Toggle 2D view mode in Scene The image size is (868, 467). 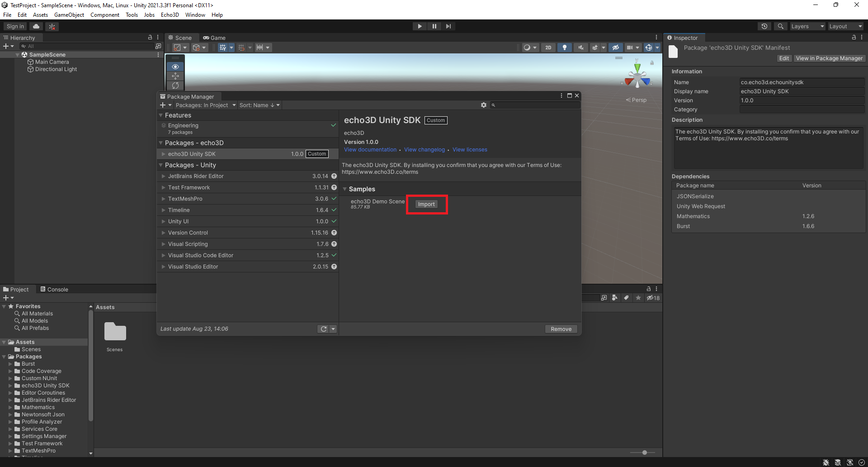[x=548, y=48]
